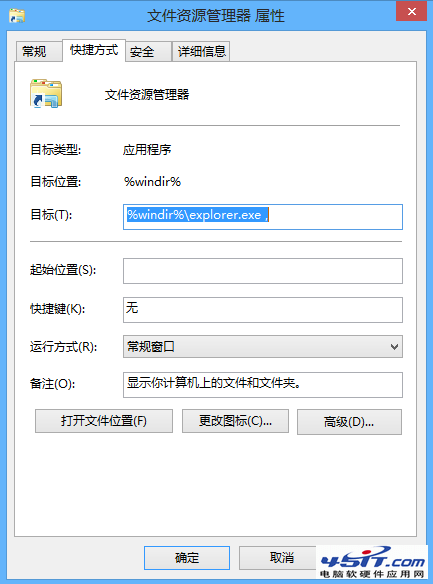Click the 文件资源管理器 name text beside icon

(x=147, y=95)
